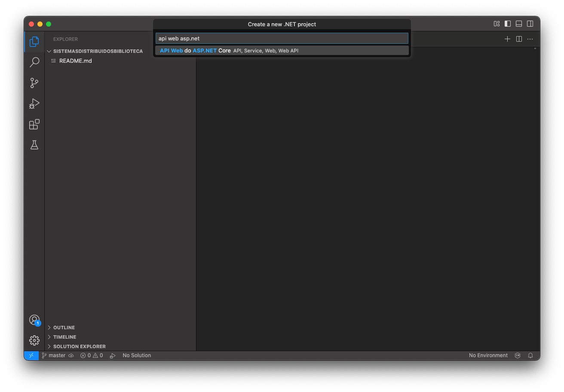
Task: Open README.md in the explorer
Action: 75,61
